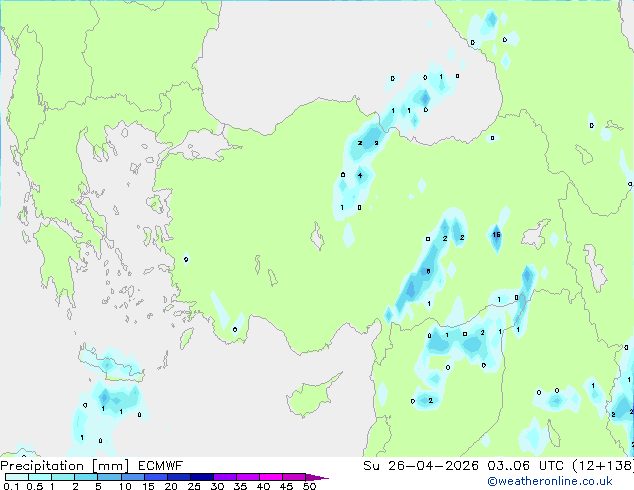Click the above-50 mm legend arrow tip
Screen dimensions: 634x490
(x=317, y=477)
